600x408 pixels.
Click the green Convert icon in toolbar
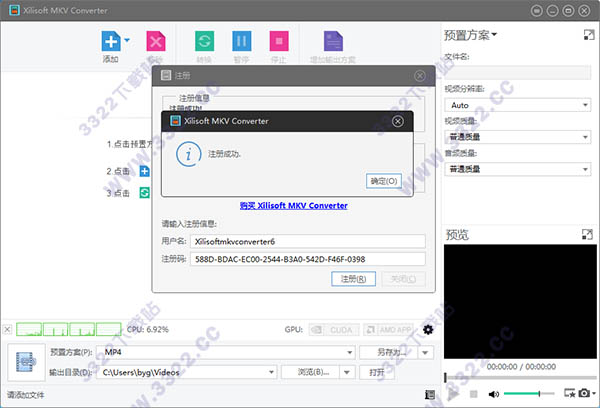point(204,41)
